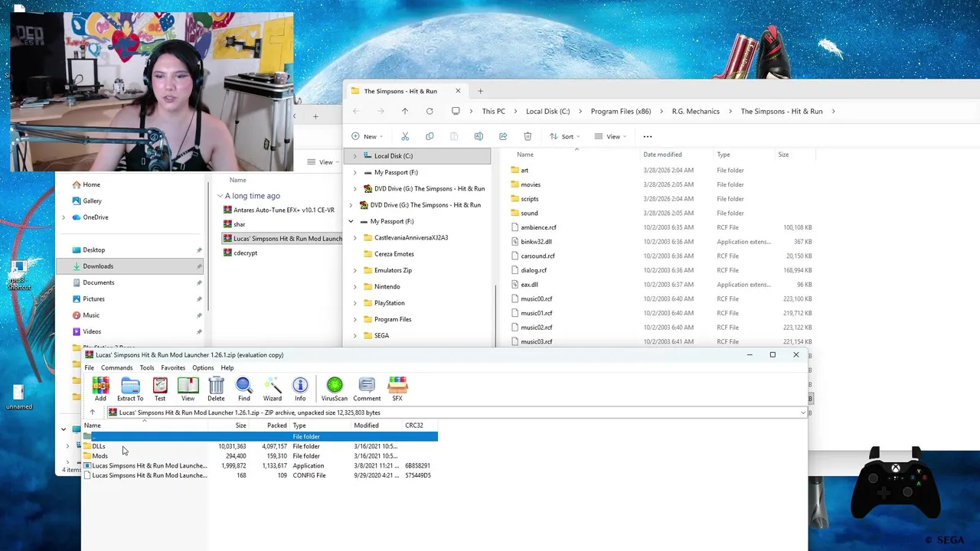Select the cdecrypt archive in Downloads
Viewport: 980px width, 551px height.
(x=245, y=253)
